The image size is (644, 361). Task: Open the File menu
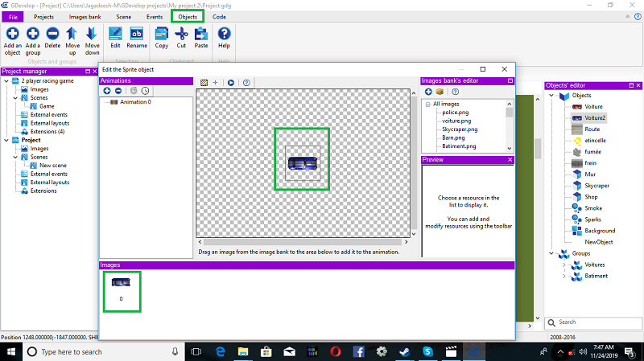(x=13, y=17)
